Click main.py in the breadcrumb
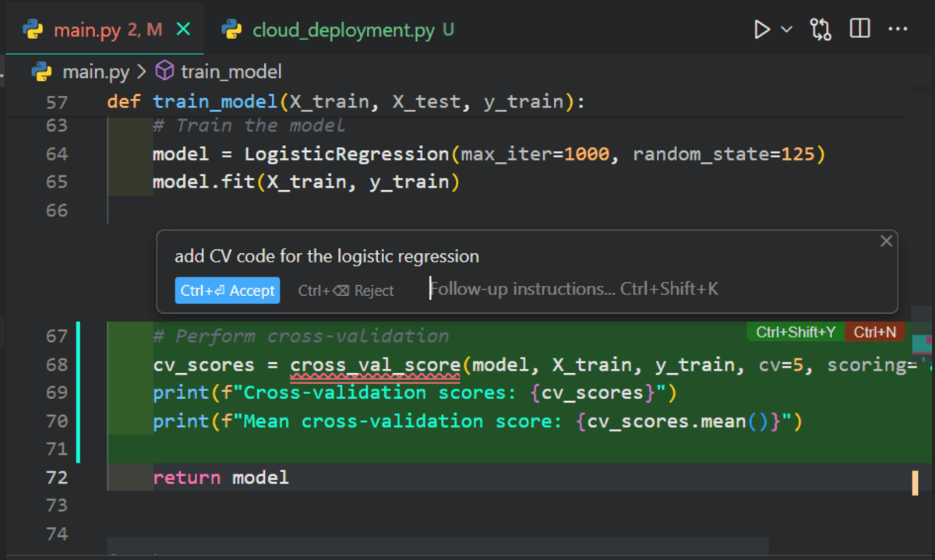 pyautogui.click(x=96, y=72)
